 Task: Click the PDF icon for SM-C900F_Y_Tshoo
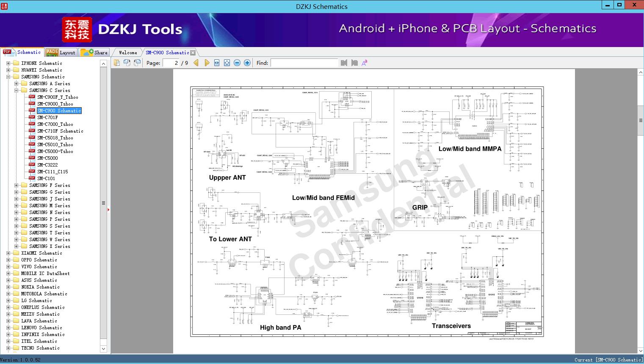(32, 97)
